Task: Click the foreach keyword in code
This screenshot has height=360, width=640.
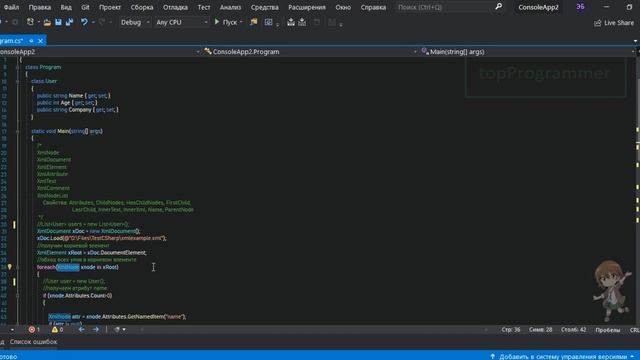Action: (x=46, y=267)
